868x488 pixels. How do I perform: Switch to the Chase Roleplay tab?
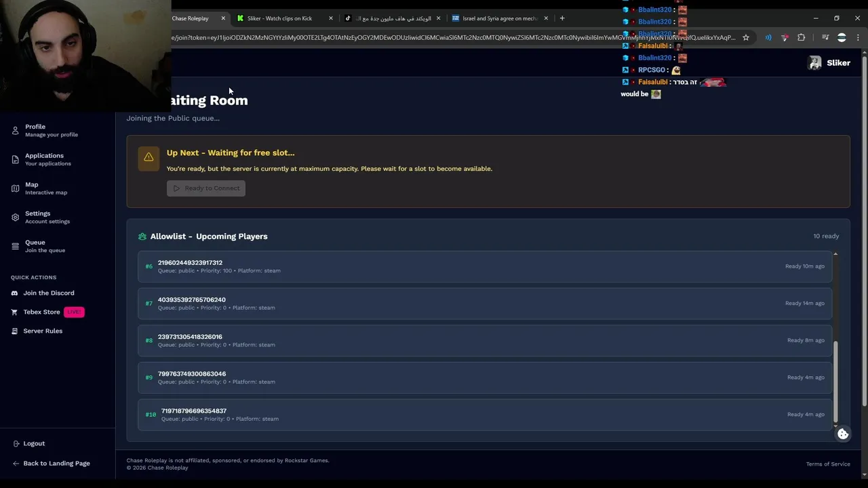(191, 18)
